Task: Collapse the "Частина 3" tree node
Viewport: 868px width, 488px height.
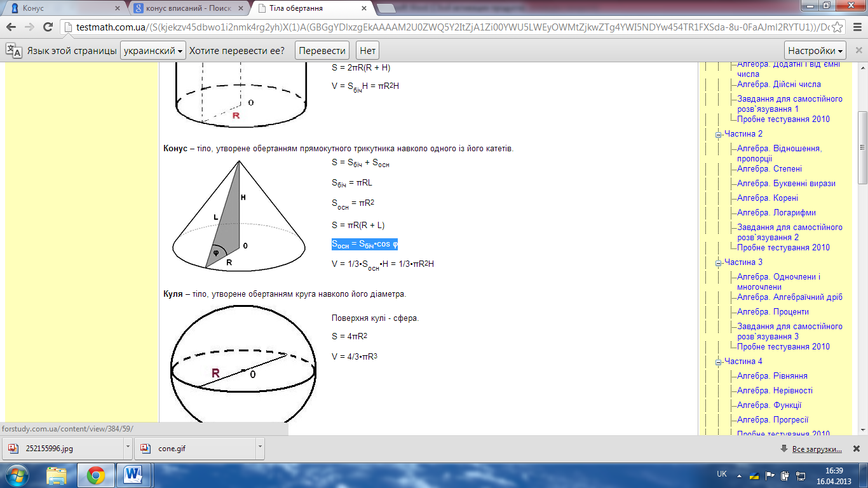Action: [719, 262]
